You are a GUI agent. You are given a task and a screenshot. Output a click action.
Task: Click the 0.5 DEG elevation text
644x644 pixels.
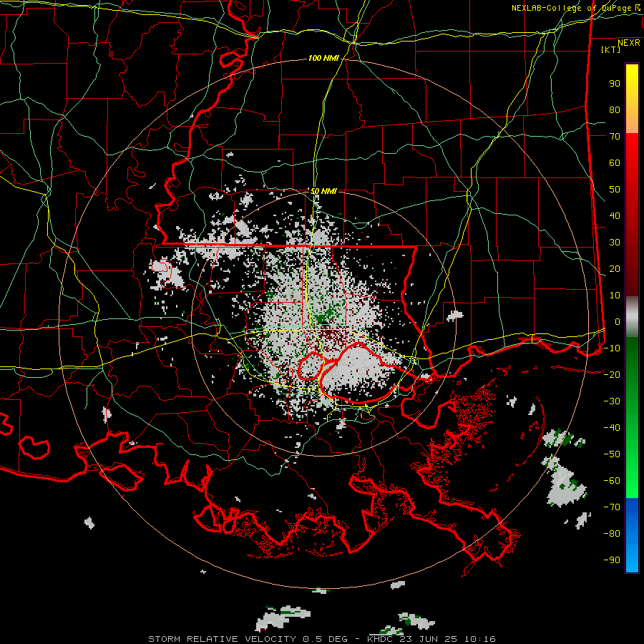coord(325,639)
